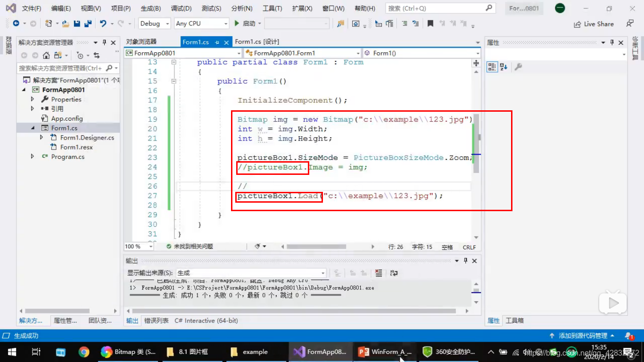Collapse the Form1() constructor outlining box
The image size is (644, 362).
[x=174, y=81]
